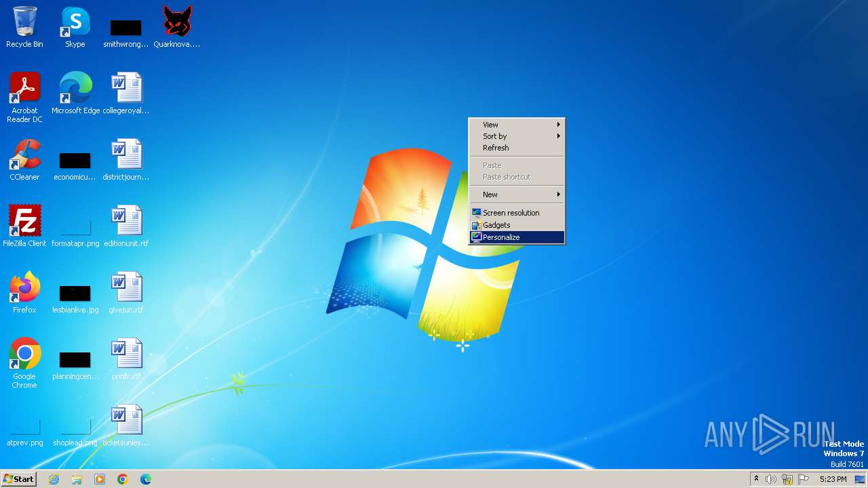Screen dimensions: 868x488
Task: Choose Personalize from the context menu
Action: pos(517,237)
